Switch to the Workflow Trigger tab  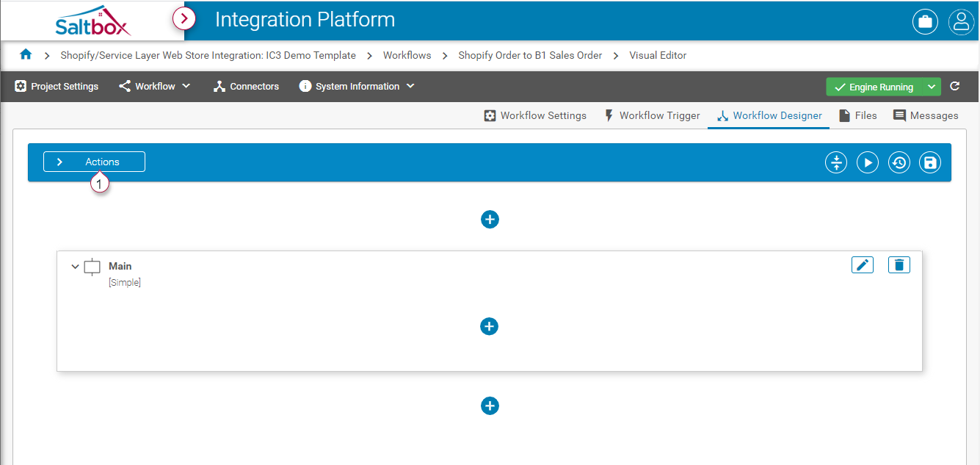tap(651, 115)
